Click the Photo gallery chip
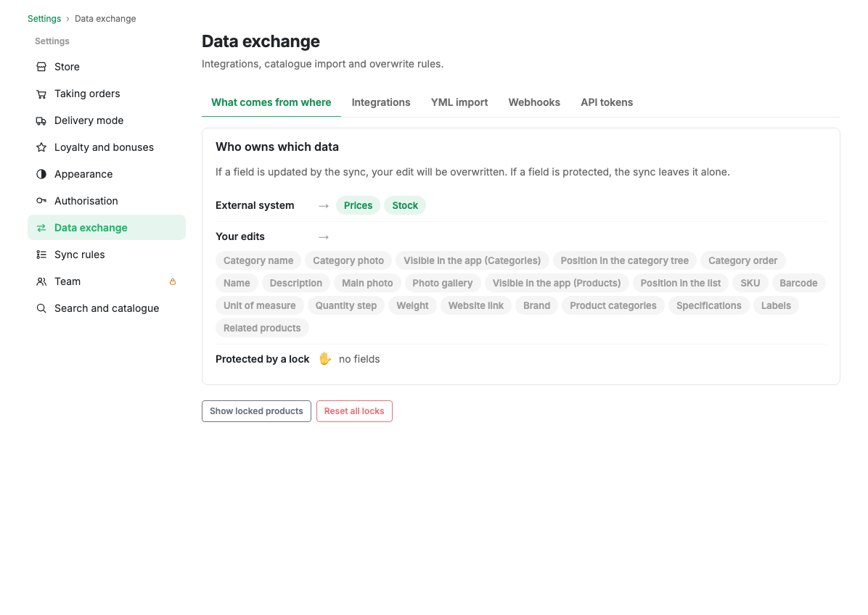The height and width of the screenshot is (615, 868). point(442,283)
